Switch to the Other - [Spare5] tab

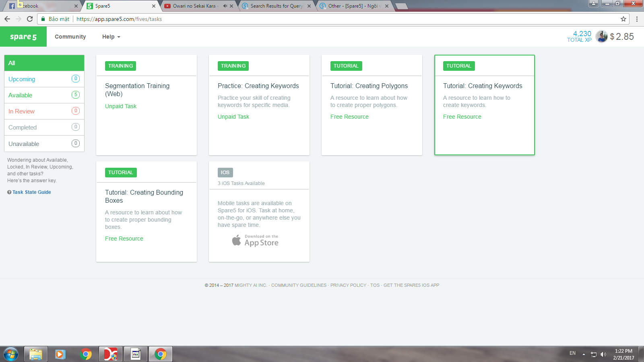click(x=355, y=6)
